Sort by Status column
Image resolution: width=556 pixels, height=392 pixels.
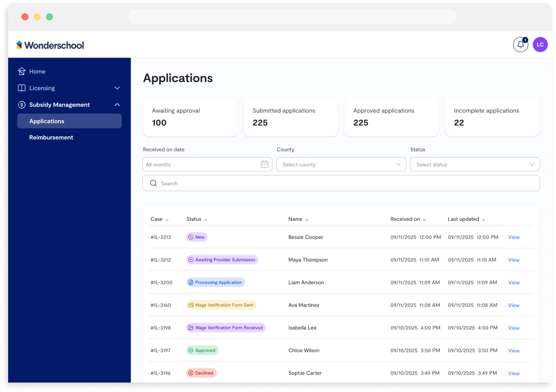(x=197, y=219)
